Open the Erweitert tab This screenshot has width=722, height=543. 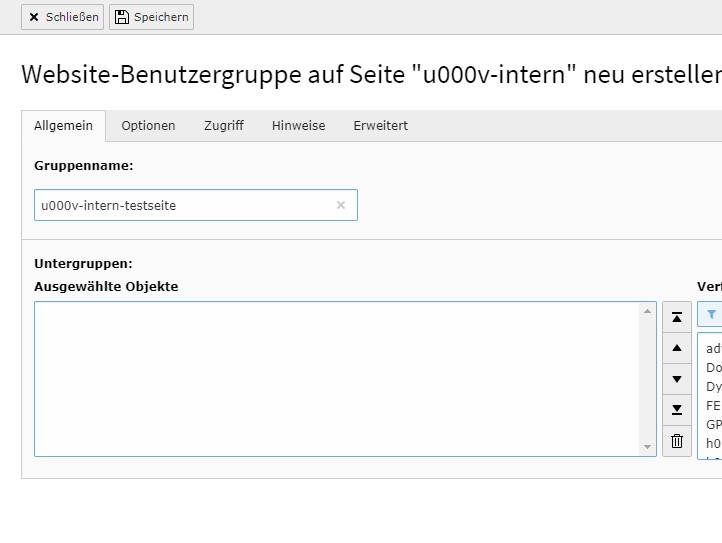pyautogui.click(x=380, y=126)
